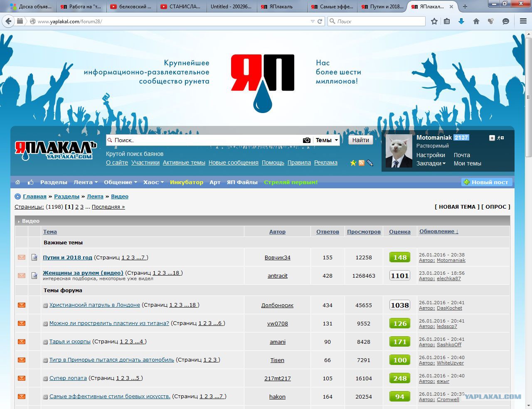Click the green 148 rating badge

400,257
